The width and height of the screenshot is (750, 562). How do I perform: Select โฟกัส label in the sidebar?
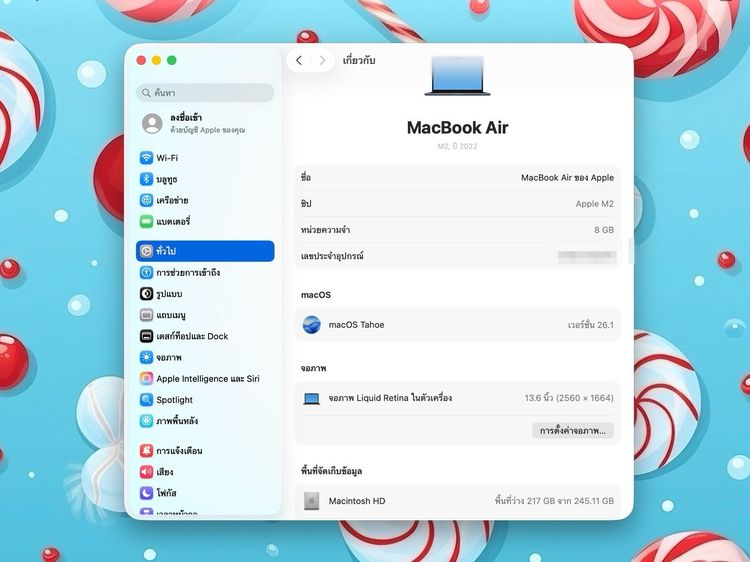[166, 493]
